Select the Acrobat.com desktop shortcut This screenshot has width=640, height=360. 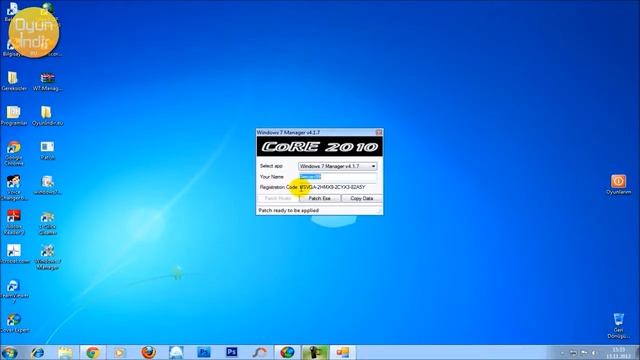[14, 254]
